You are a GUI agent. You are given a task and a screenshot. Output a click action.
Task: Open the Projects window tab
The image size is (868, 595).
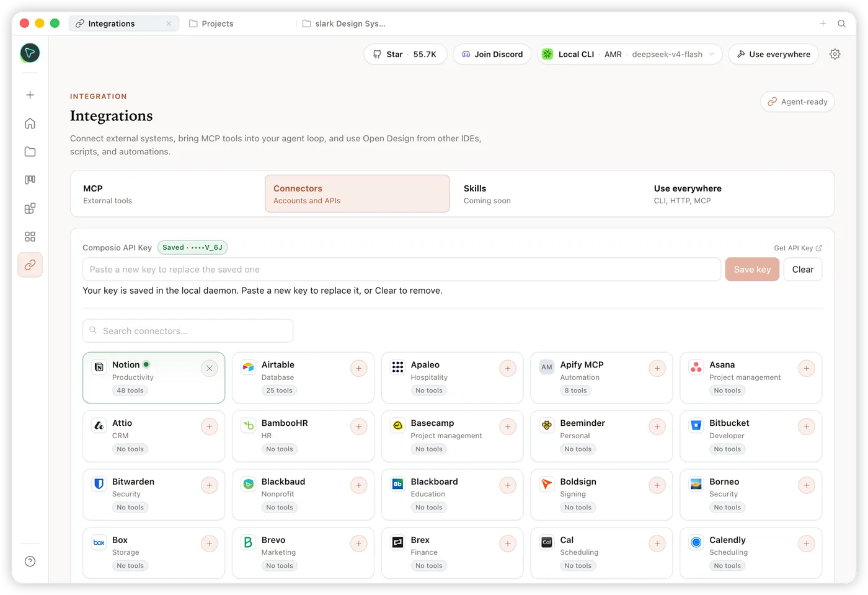pos(211,24)
